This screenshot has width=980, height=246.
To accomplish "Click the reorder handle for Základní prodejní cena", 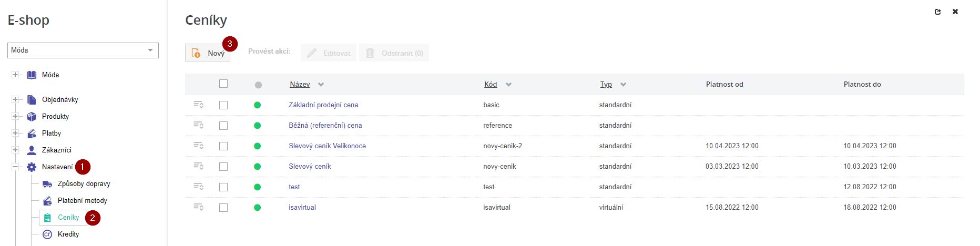I will click(x=198, y=105).
